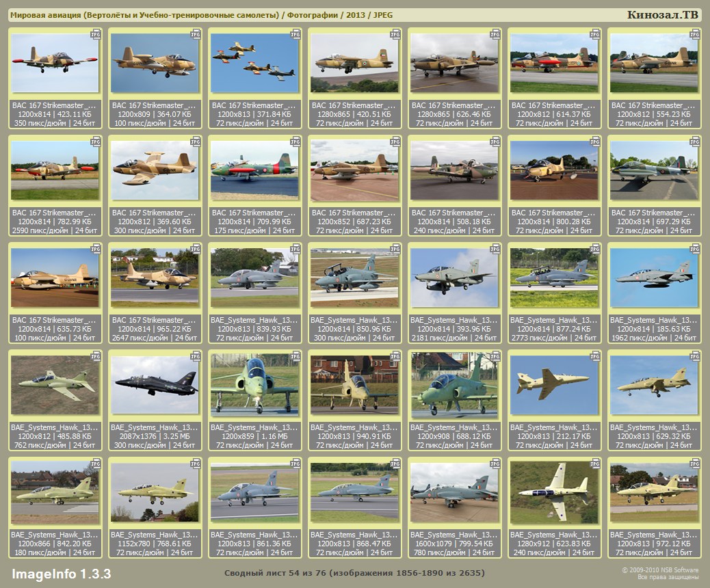Click the JPG badge on the four-plane formation thumbnail

(295, 34)
